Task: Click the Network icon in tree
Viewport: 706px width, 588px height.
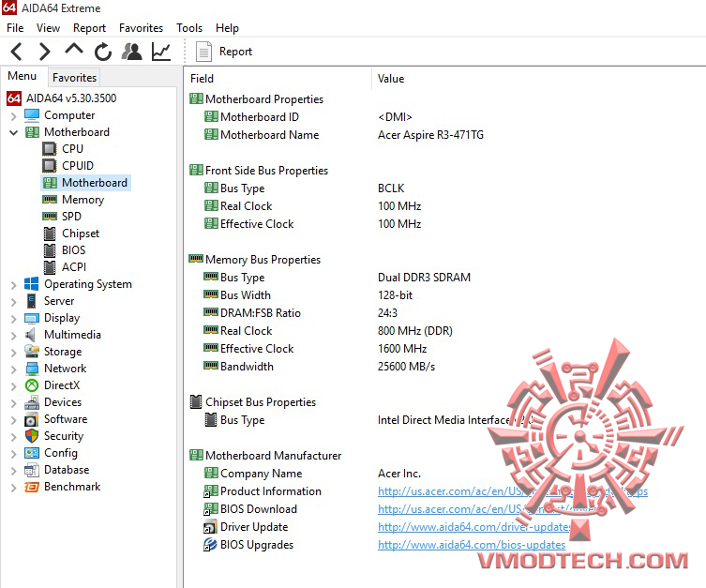Action: click(32, 369)
